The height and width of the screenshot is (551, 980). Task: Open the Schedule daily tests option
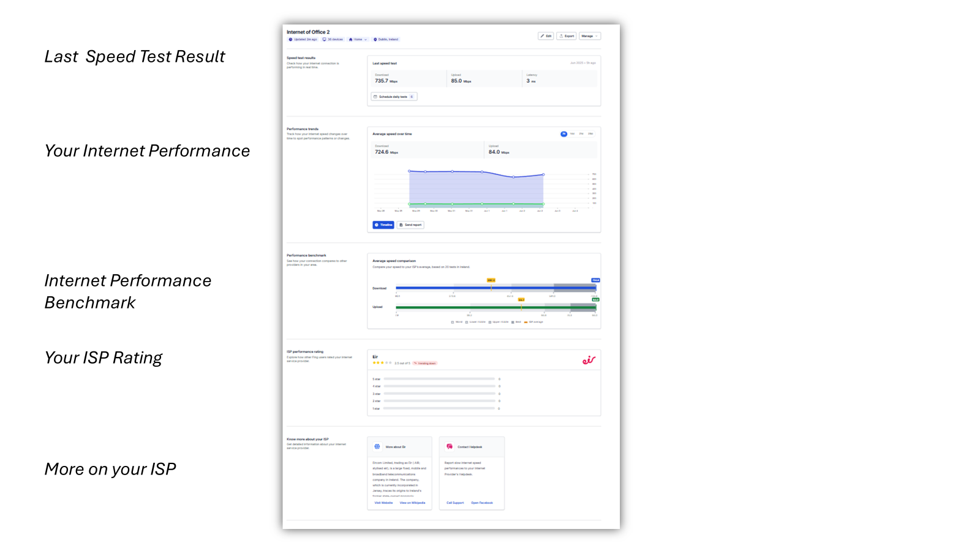coord(394,97)
